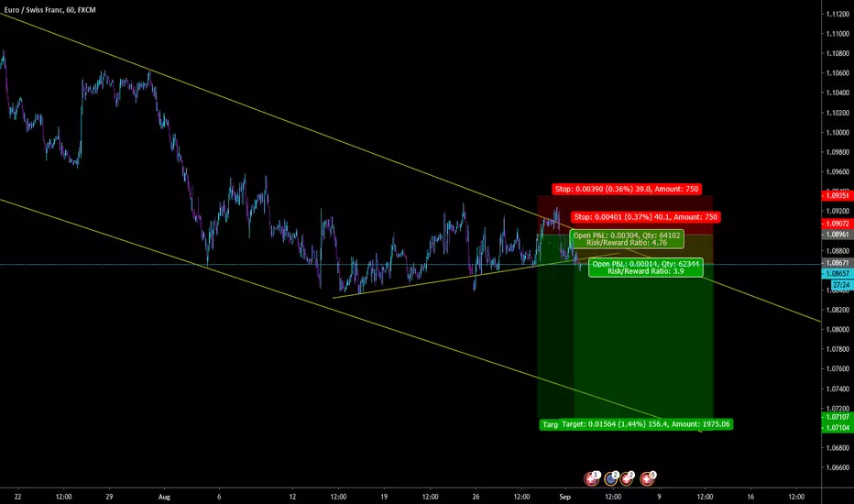Click the 29 date label on time axis
The width and height of the screenshot is (854, 504).
tap(109, 497)
